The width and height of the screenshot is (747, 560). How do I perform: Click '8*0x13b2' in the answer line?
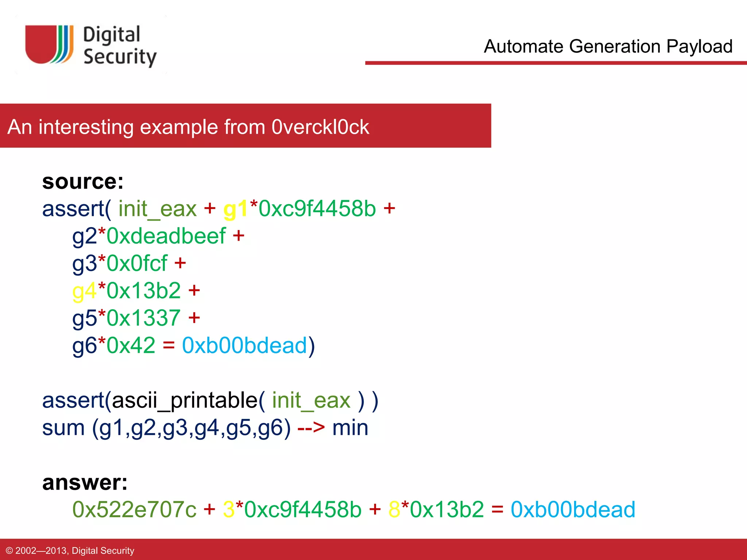[436, 509]
